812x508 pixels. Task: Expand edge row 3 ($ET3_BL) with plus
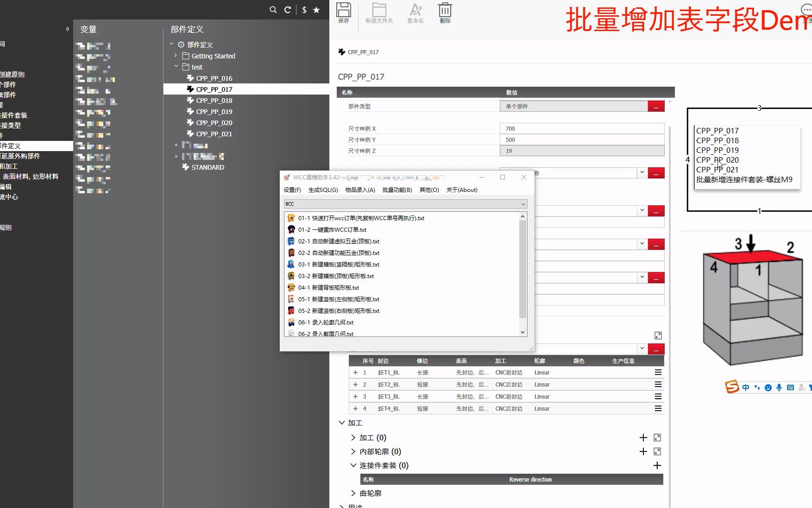355,396
